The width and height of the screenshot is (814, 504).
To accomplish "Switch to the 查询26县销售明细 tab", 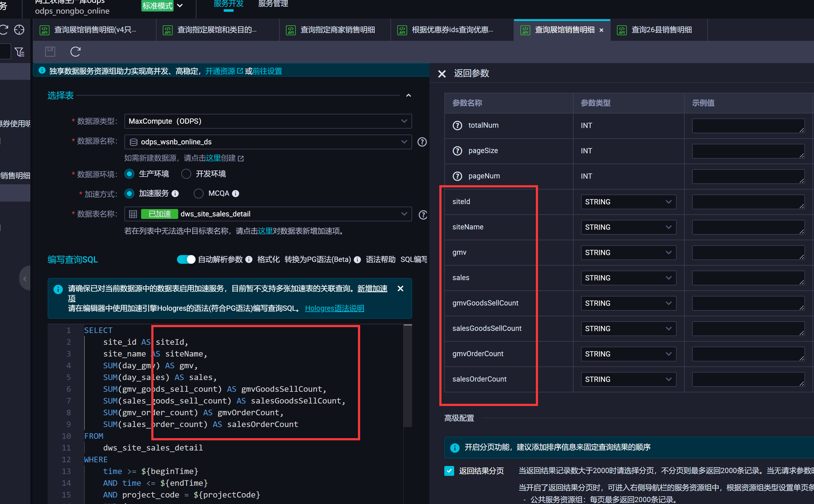I will pyautogui.click(x=661, y=30).
